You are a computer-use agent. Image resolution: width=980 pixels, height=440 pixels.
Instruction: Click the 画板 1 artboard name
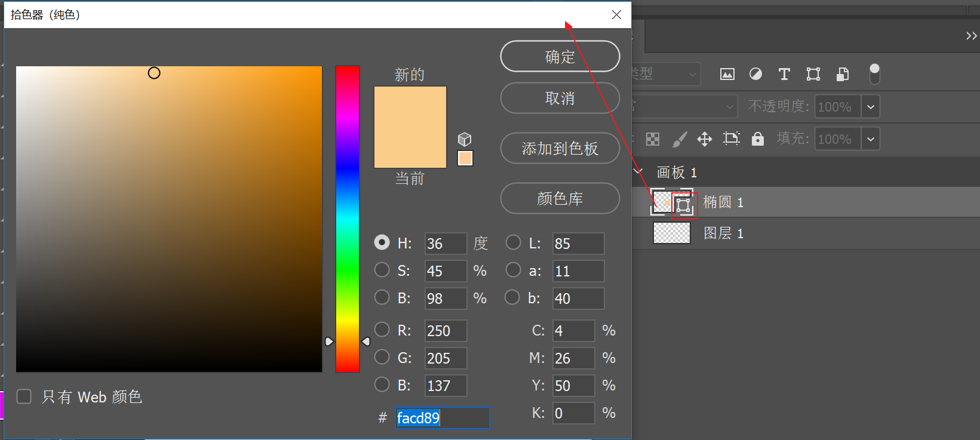[x=677, y=173]
